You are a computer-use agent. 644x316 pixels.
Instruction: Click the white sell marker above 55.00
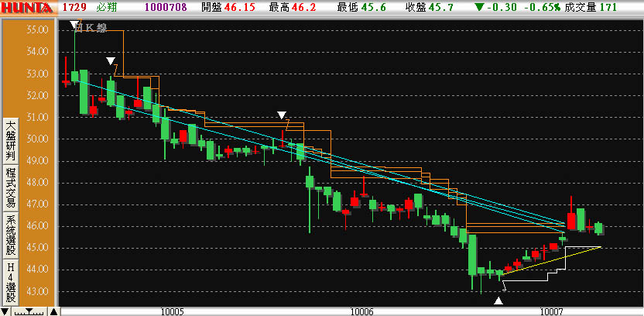point(74,26)
